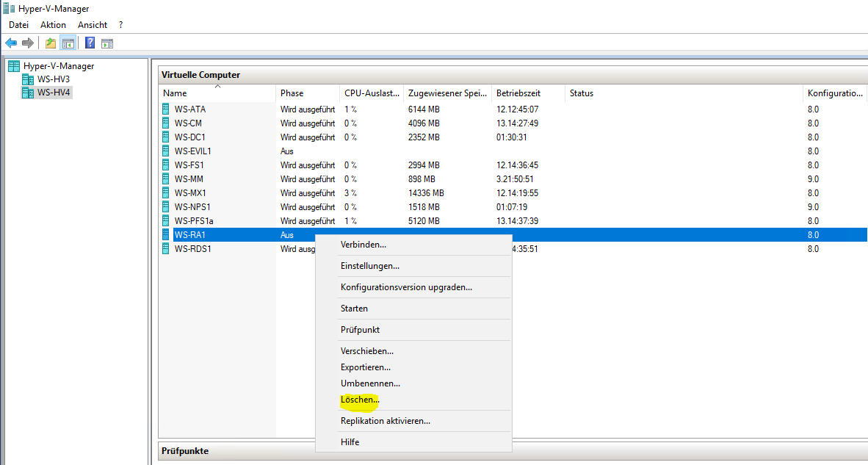This screenshot has width=868, height=465.
Task: Select the WS-FS1 virtual machine name
Action: click(x=189, y=165)
